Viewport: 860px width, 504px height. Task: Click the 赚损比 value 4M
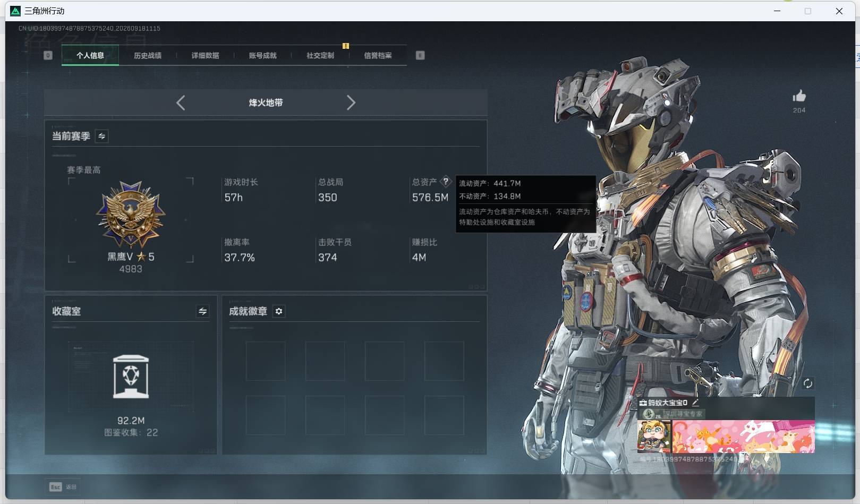coord(419,258)
